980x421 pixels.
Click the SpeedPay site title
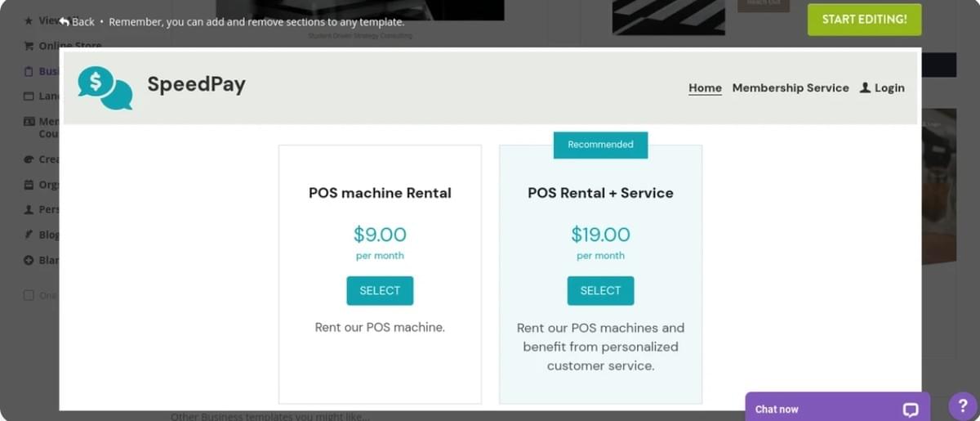pyautogui.click(x=196, y=84)
